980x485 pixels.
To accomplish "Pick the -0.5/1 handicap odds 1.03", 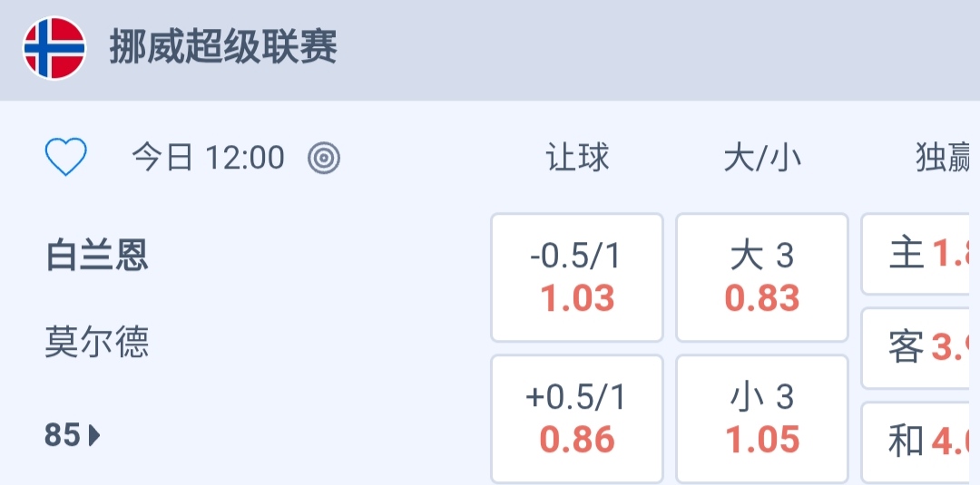I will tap(577, 277).
